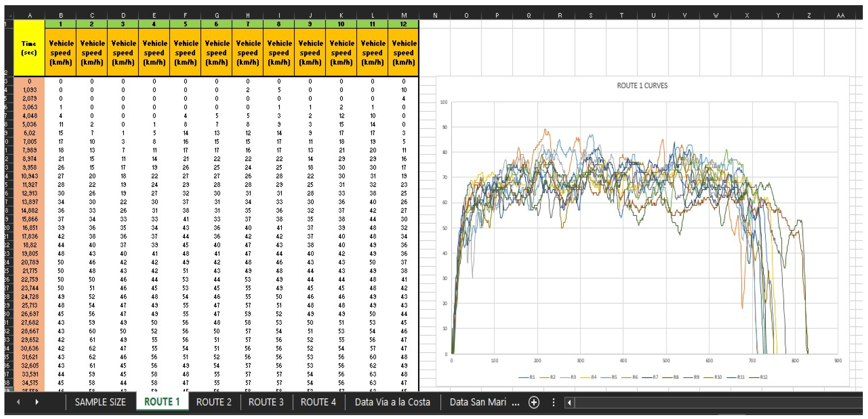The height and width of the screenshot is (419, 868).
Task: Click the vertical three-dot tab splitter
Action: point(553,402)
